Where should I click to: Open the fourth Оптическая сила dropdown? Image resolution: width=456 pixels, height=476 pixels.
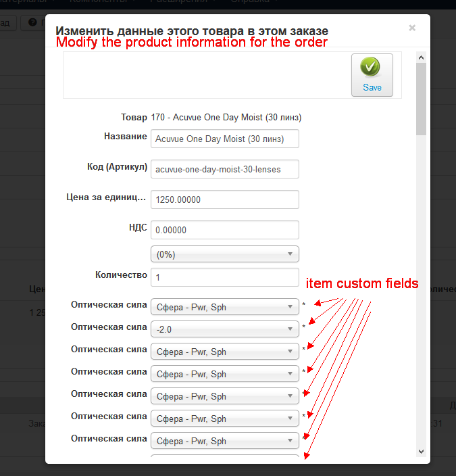point(225,374)
